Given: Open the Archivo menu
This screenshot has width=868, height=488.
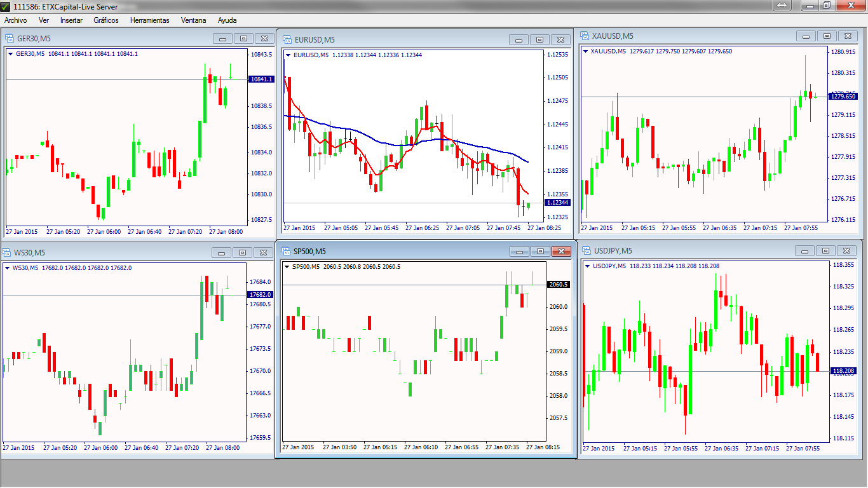Looking at the screenshot, I should (x=15, y=20).
